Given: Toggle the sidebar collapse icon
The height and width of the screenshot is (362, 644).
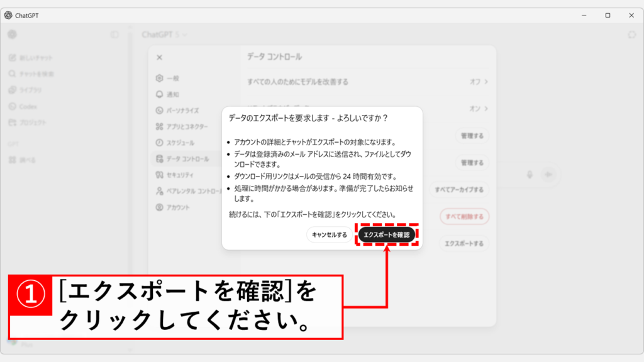Looking at the screenshot, I should pos(114,35).
